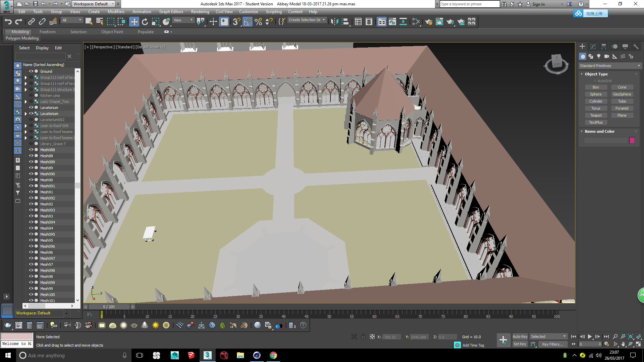Open the Hierarchy tab in command panel
The height and width of the screenshot is (362, 644).
pos(604,47)
